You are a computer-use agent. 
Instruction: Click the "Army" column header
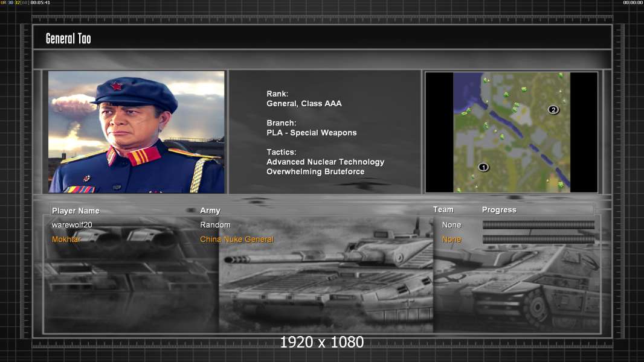(210, 211)
